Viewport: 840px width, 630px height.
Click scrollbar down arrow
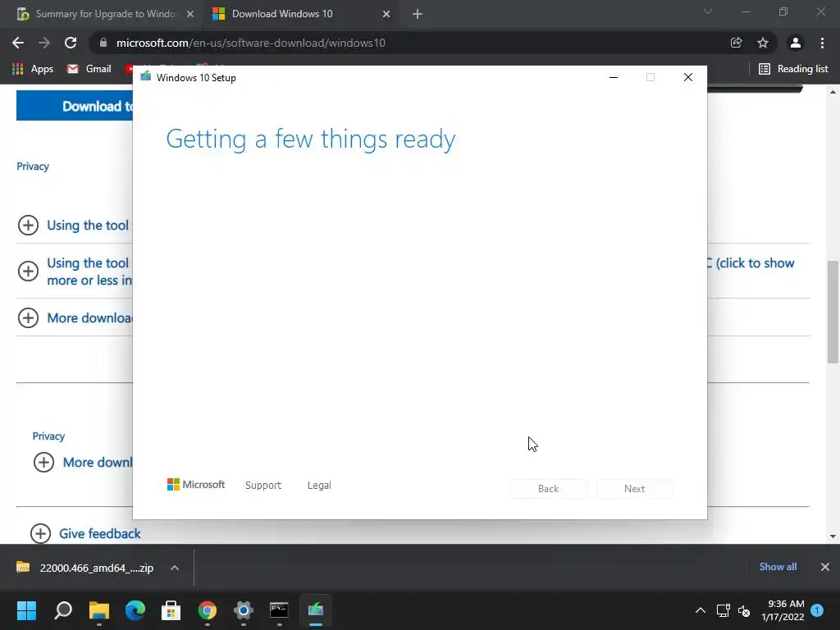pyautogui.click(x=833, y=536)
